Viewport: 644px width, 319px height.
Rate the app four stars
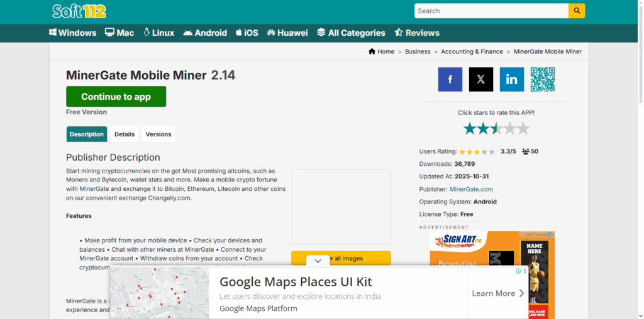509,128
